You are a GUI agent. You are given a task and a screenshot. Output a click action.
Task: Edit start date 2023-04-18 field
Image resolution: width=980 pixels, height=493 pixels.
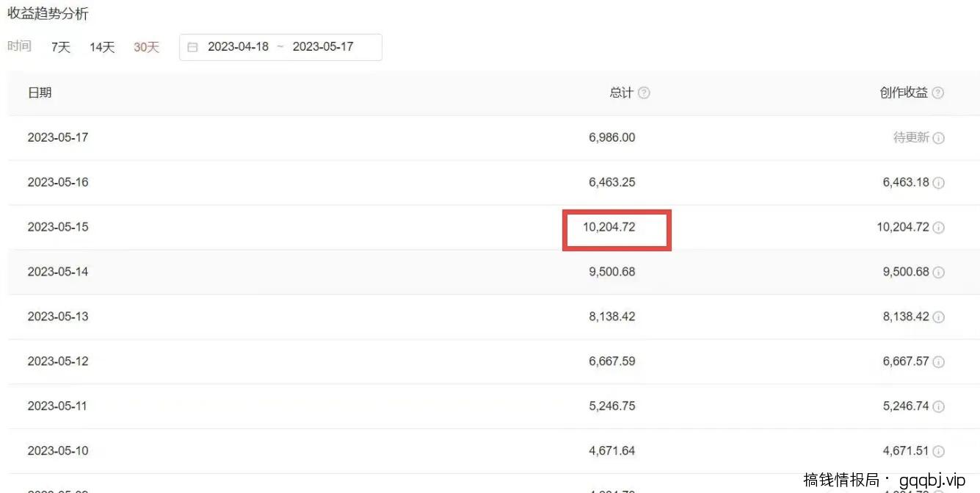(x=238, y=47)
